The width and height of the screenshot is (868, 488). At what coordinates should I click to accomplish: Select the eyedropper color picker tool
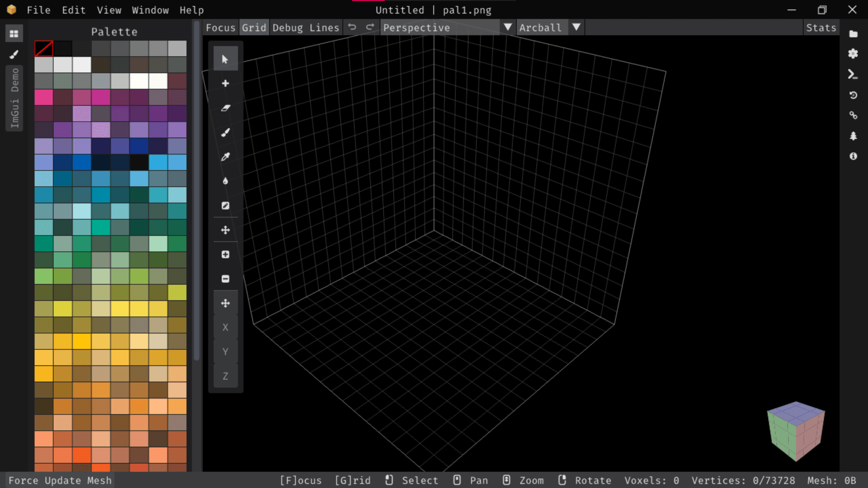click(x=225, y=157)
